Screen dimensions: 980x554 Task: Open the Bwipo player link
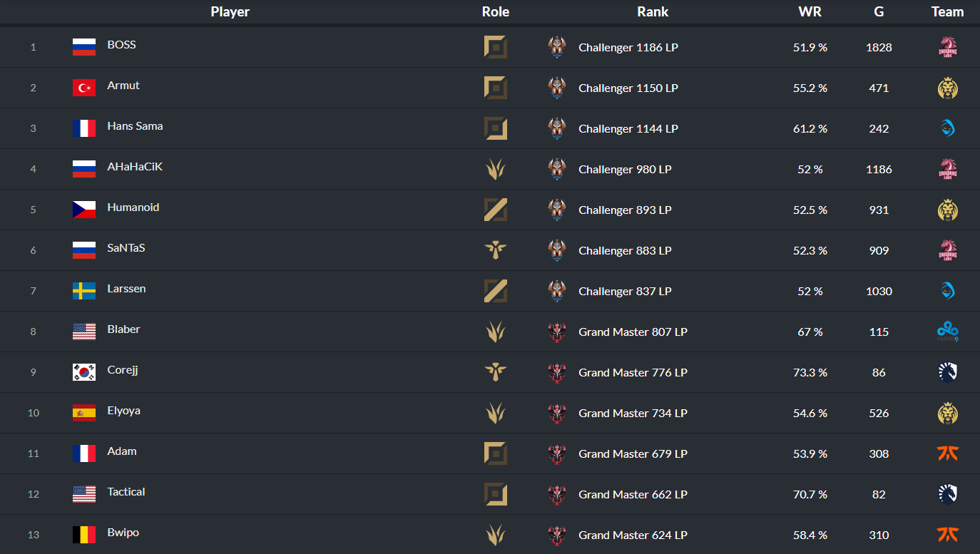(123, 533)
